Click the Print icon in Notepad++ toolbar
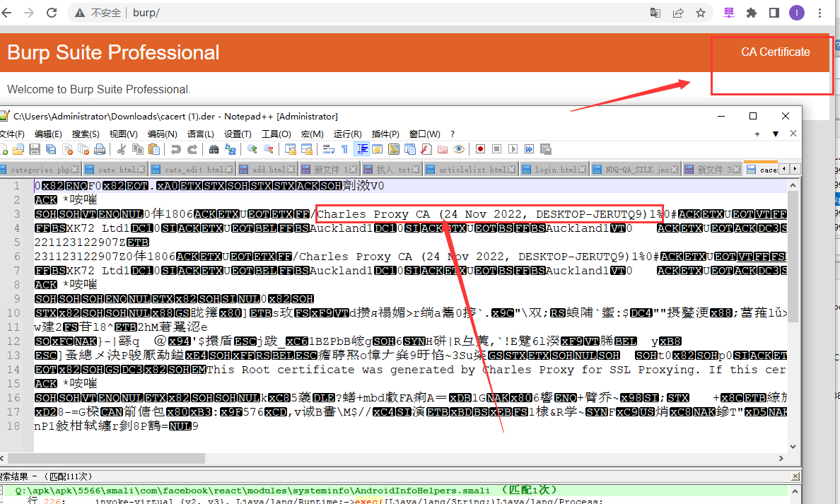 point(100,149)
